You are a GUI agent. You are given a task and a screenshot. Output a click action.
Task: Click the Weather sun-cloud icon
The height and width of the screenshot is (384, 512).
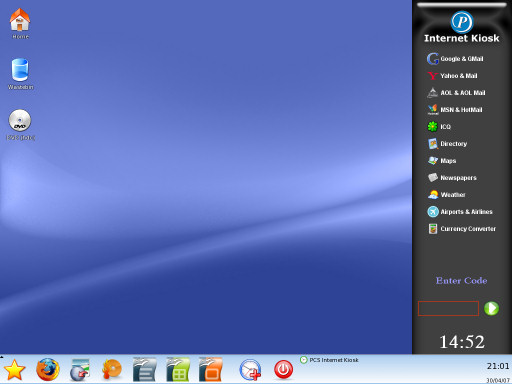[433, 194]
